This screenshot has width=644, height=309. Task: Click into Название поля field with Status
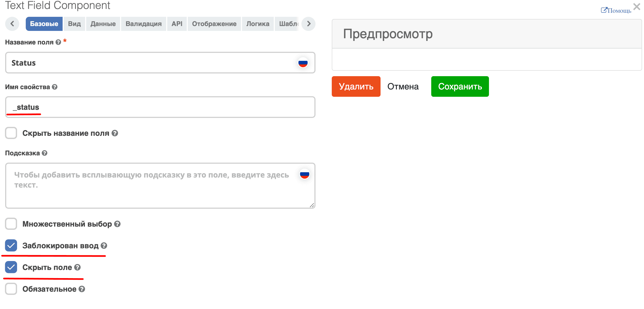click(160, 63)
